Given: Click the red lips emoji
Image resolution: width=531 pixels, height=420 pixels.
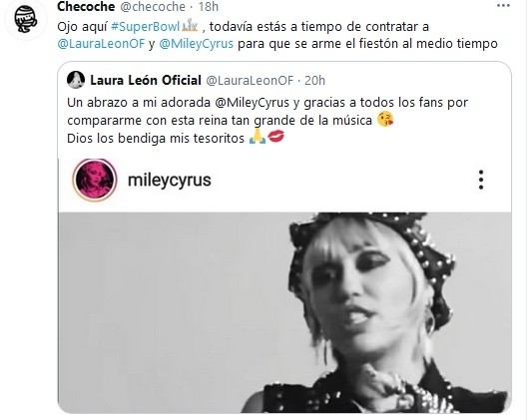Looking at the screenshot, I should tap(276, 137).
